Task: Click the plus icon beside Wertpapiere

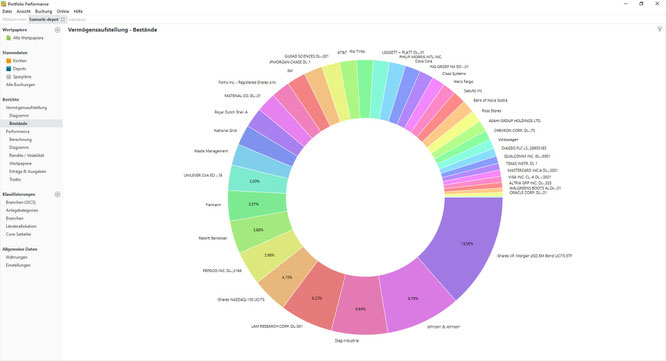Action: coord(57,30)
